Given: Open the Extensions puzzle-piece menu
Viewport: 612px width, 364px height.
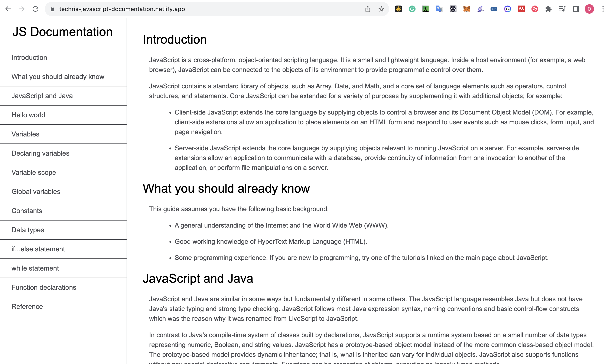Looking at the screenshot, I should [548, 9].
